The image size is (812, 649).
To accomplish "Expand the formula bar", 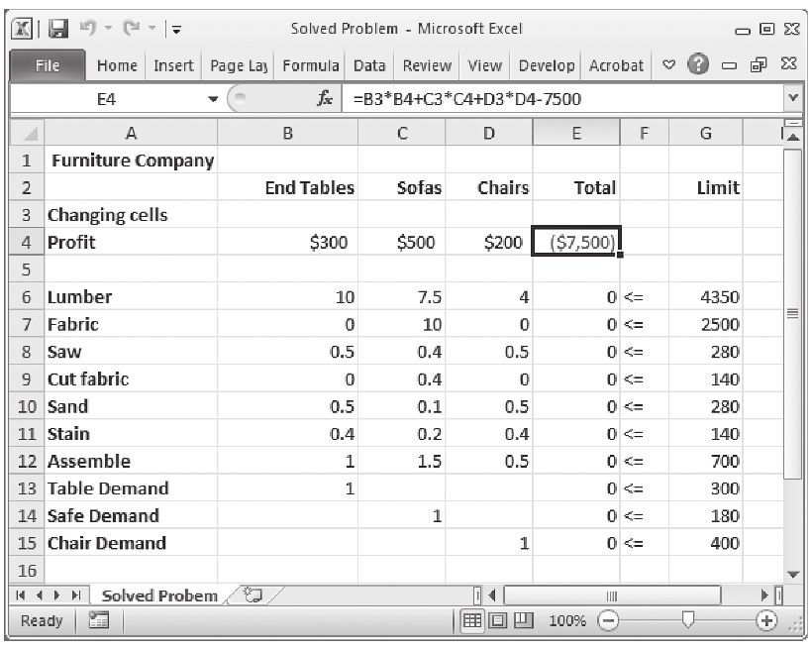I will pos(793,99).
